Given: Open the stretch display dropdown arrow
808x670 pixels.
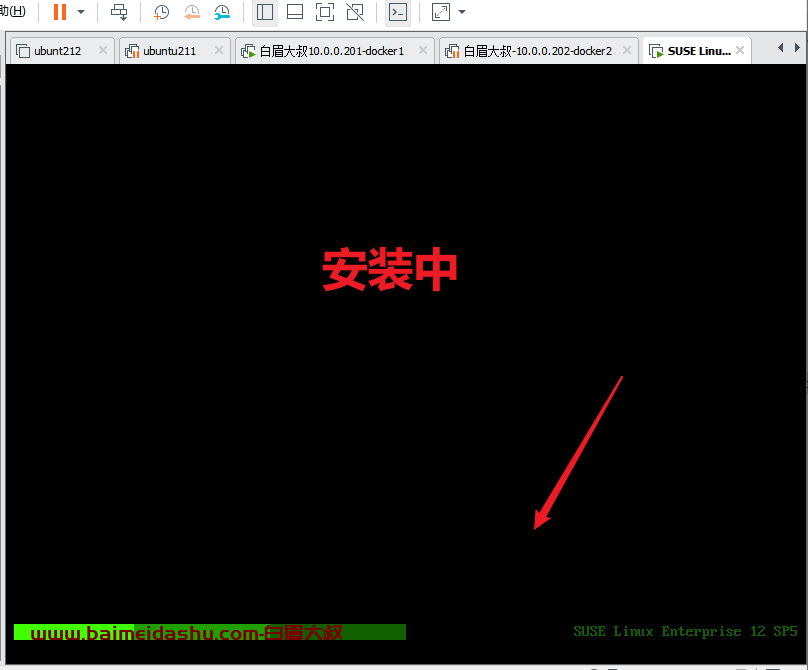Looking at the screenshot, I should coord(462,12).
